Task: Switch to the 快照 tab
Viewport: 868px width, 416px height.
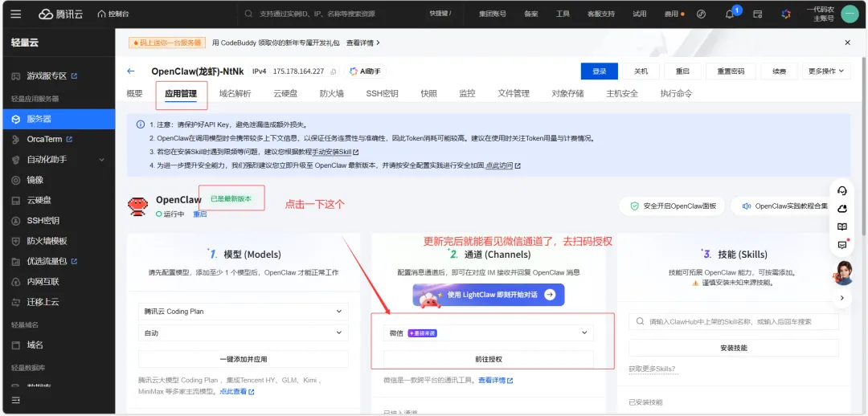Action: (x=428, y=93)
